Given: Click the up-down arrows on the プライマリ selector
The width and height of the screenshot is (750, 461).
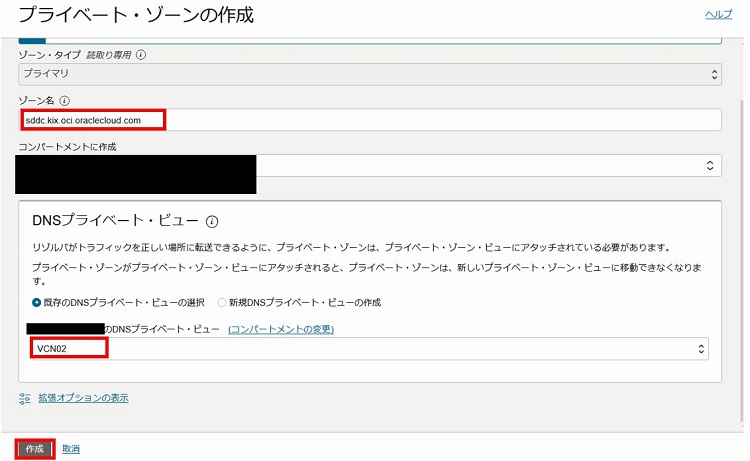Looking at the screenshot, I should [714, 74].
